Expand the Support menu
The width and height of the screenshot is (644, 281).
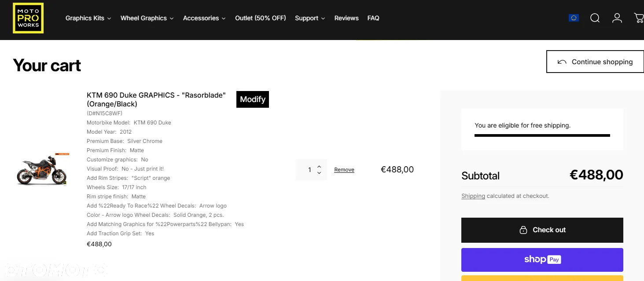(310, 18)
